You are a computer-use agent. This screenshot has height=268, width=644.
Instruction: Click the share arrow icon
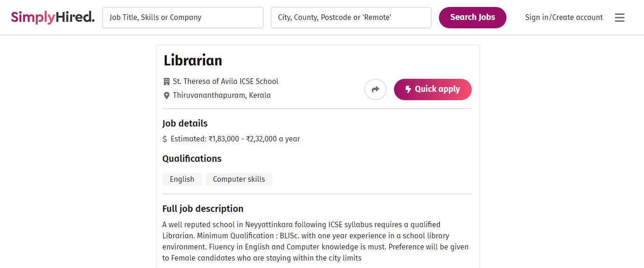click(375, 89)
